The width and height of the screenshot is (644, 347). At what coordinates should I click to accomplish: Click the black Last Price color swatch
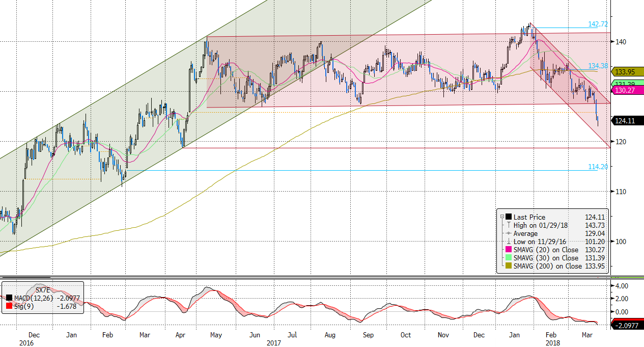(x=508, y=217)
